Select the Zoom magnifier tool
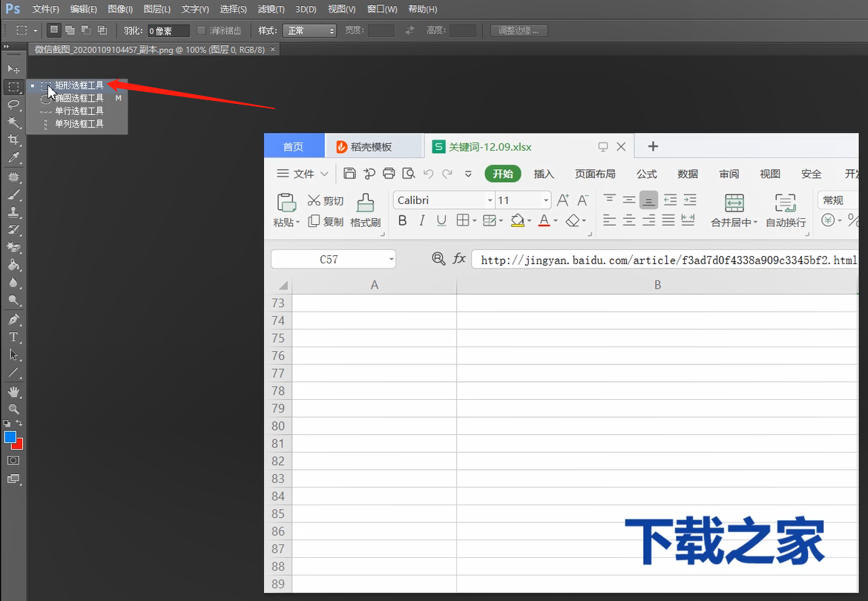Viewport: 868px width, 601px height. click(13, 409)
